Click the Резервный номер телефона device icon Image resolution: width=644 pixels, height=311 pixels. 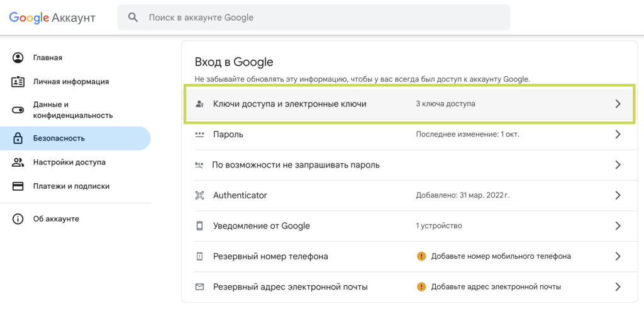[199, 256]
